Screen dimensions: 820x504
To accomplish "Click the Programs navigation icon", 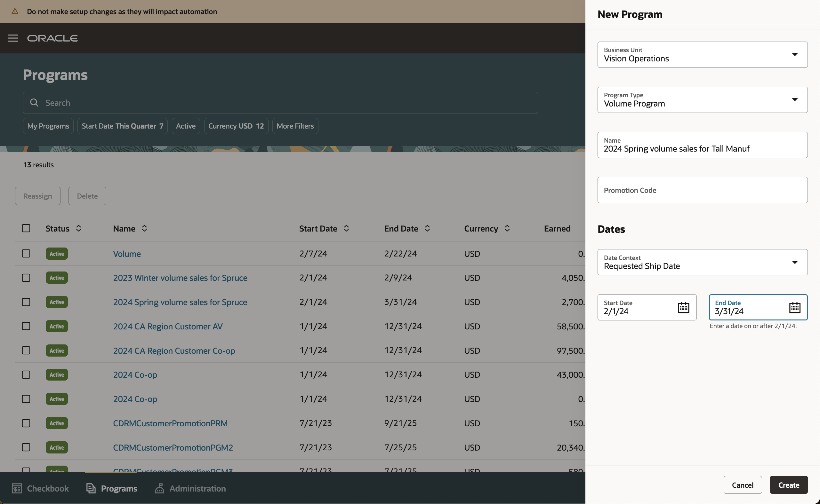I will (x=91, y=488).
